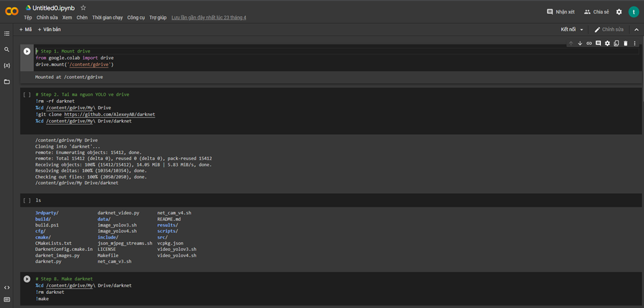Open the Xem menu
This screenshot has height=308, width=644.
(67, 18)
